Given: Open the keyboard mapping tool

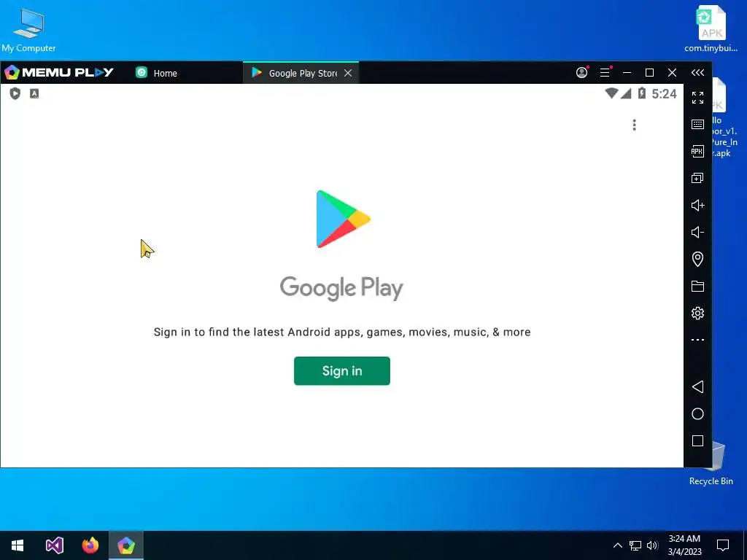Looking at the screenshot, I should coord(697,124).
